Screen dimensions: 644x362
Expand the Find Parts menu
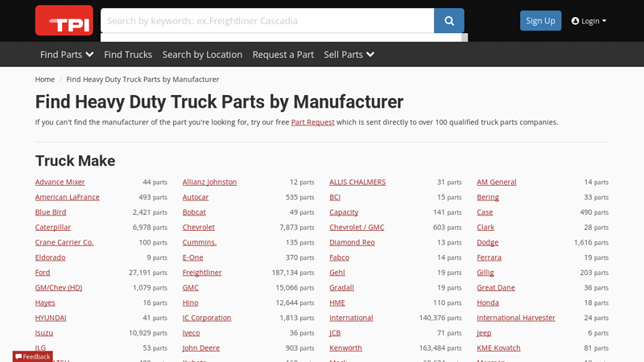coord(67,55)
